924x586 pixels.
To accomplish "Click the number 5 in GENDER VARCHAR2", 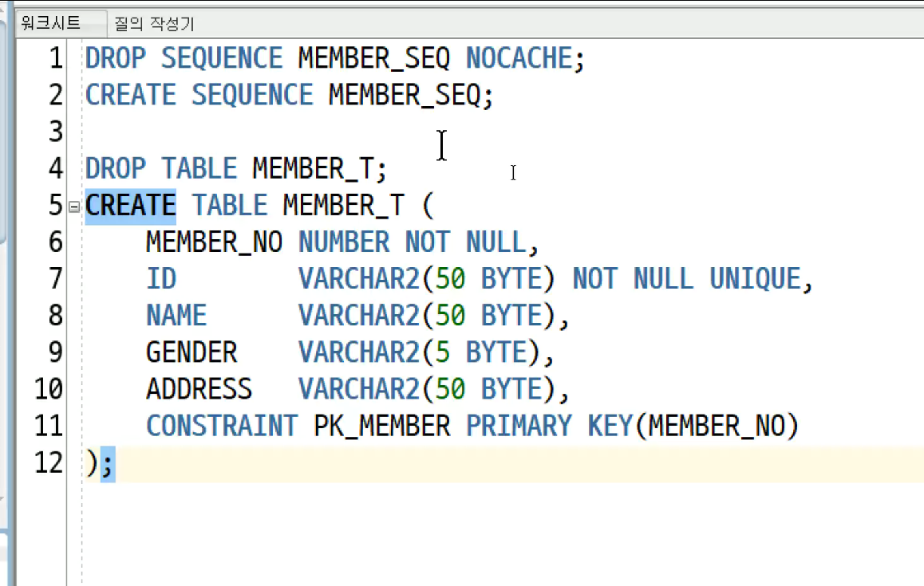I will pos(443,352).
